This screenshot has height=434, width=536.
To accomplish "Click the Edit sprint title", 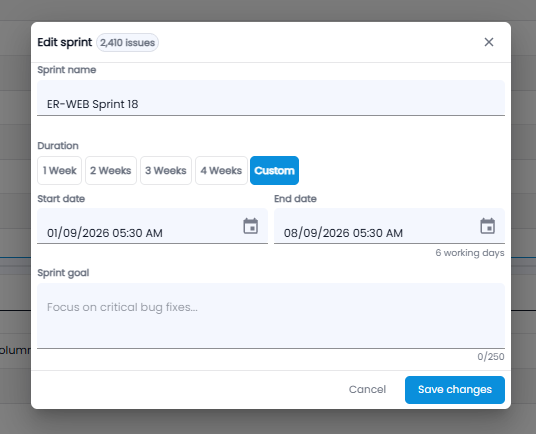I will (x=65, y=42).
